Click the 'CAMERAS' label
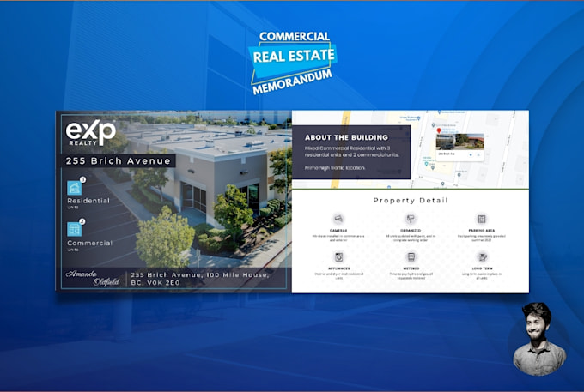 [x=338, y=231]
